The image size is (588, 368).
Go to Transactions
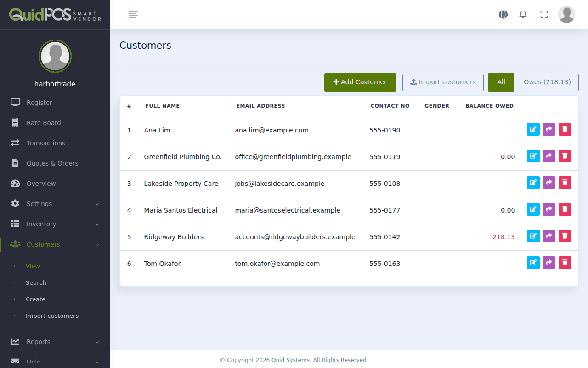55,143
